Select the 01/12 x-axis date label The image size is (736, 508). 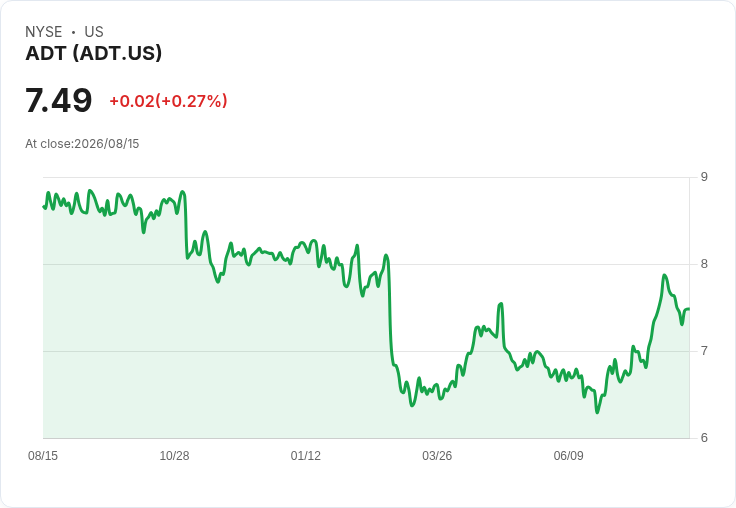click(306, 455)
